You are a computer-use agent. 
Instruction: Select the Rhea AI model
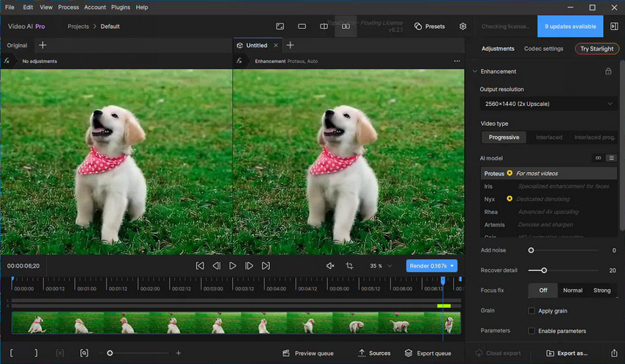pyautogui.click(x=549, y=212)
